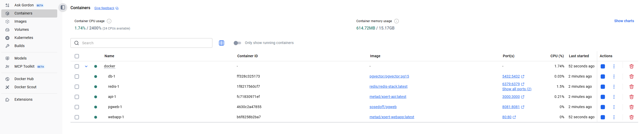
Task: Open more actions for api-1
Action: pos(614,97)
